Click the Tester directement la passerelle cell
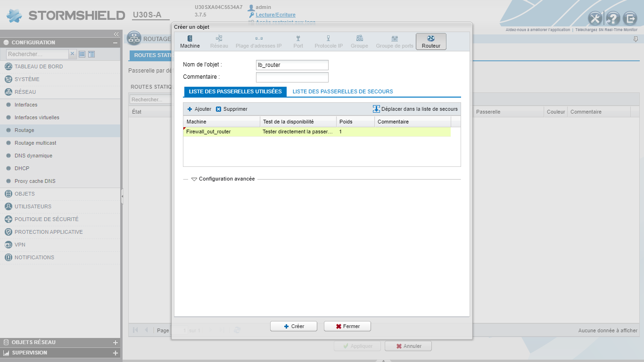644x362 pixels. [298, 132]
